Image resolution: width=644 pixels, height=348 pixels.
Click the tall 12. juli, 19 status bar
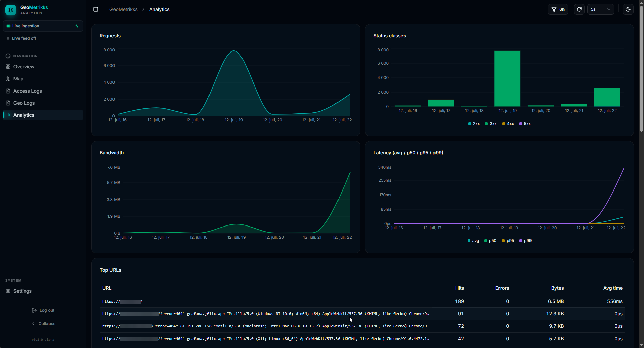tap(507, 79)
